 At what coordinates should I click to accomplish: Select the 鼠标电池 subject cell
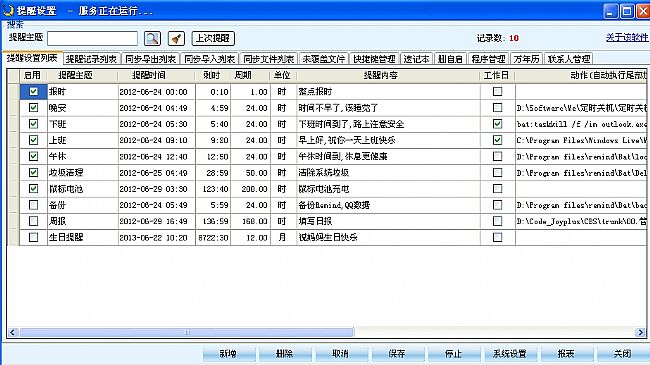[x=83, y=189]
